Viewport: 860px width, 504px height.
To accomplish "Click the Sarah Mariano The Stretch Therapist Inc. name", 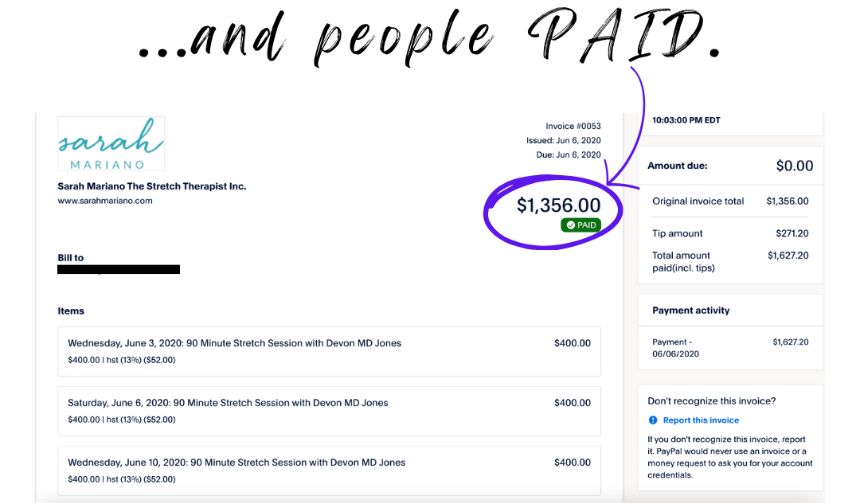I will (152, 186).
